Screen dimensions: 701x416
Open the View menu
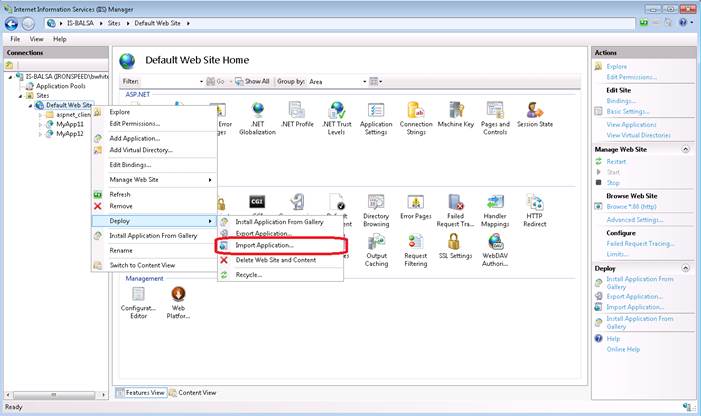point(37,39)
